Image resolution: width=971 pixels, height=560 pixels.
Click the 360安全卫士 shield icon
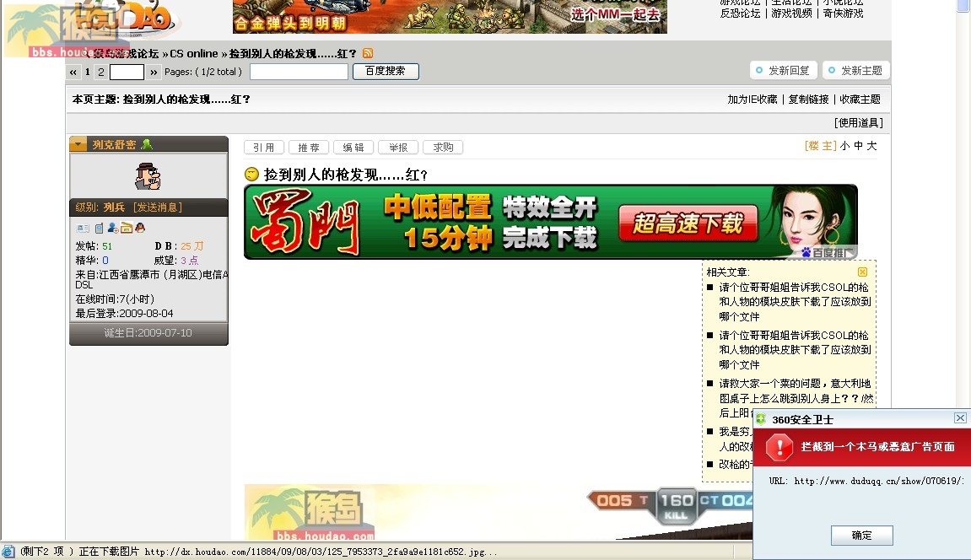[x=761, y=419]
